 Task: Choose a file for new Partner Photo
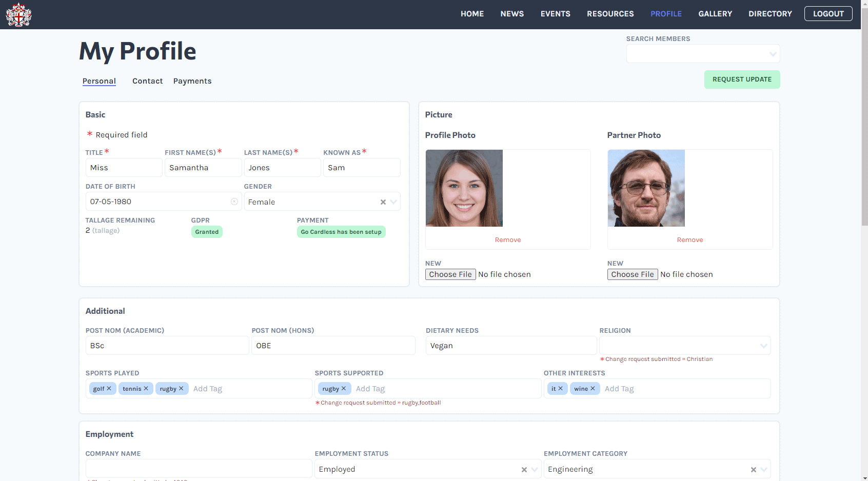click(632, 274)
